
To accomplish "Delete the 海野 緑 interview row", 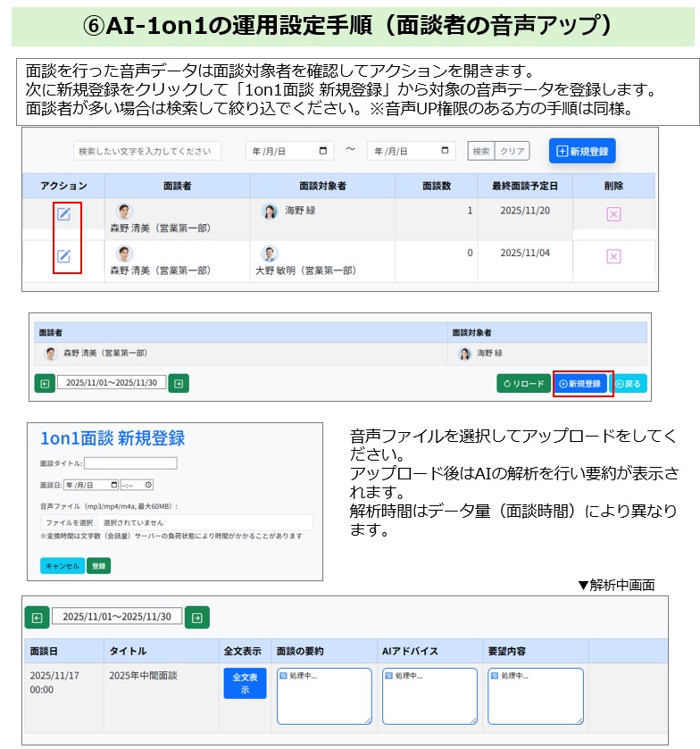I will point(613,214).
